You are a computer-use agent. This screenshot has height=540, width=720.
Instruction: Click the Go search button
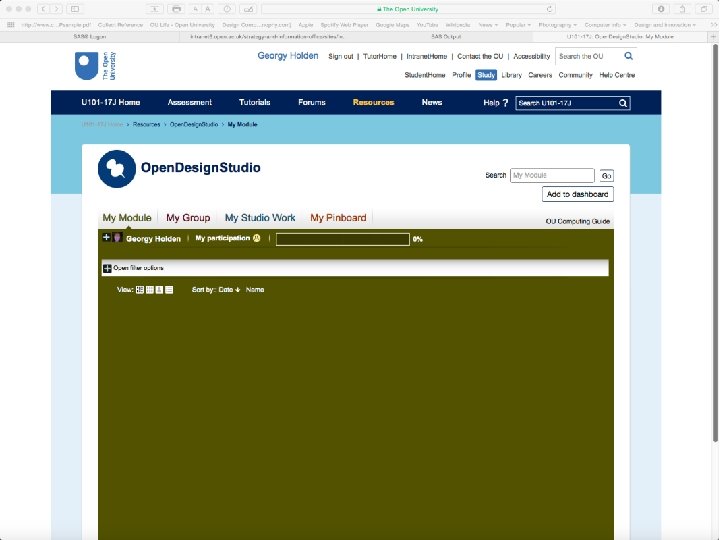coord(607,175)
